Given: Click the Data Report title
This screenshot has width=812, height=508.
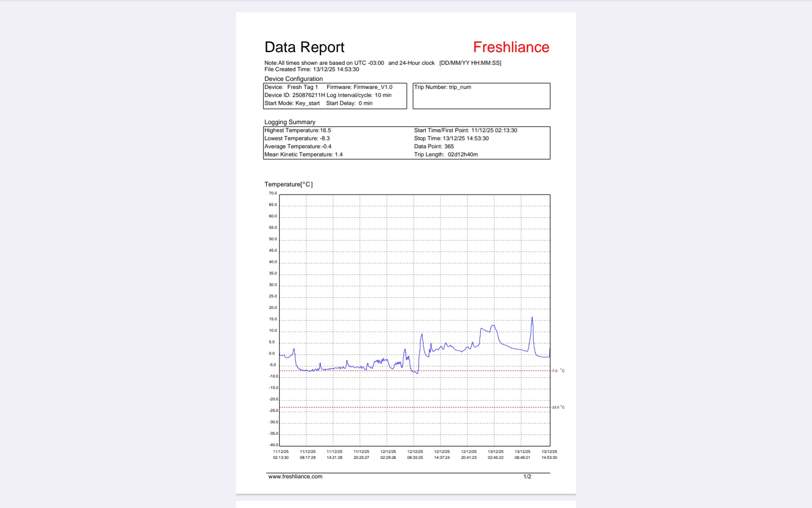Looking at the screenshot, I should pos(304,47).
